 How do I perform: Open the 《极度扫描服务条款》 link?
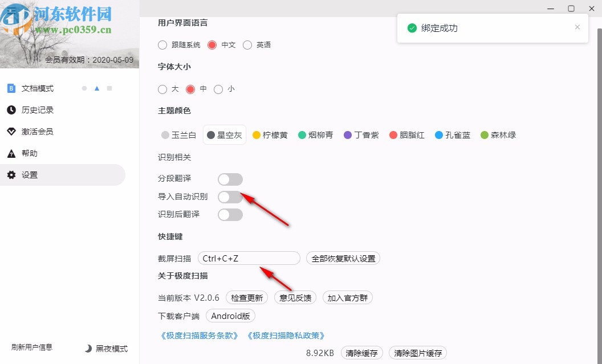click(x=199, y=336)
